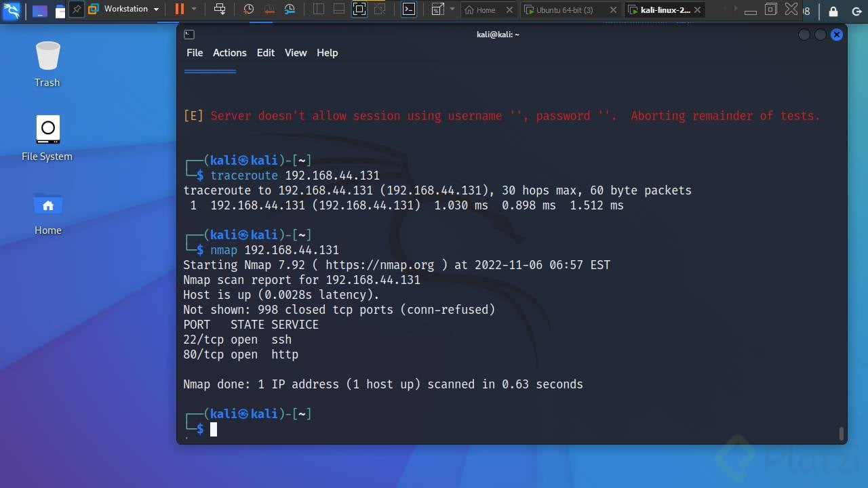Maximize the kali@kali terminal window
The height and width of the screenshot is (488, 868).
[821, 35]
